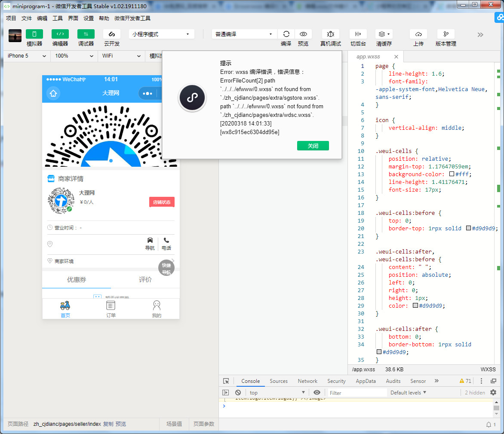The height and width of the screenshot is (434, 504).
Task: Click the 店铺状态 button in simulator
Action: click(x=162, y=202)
